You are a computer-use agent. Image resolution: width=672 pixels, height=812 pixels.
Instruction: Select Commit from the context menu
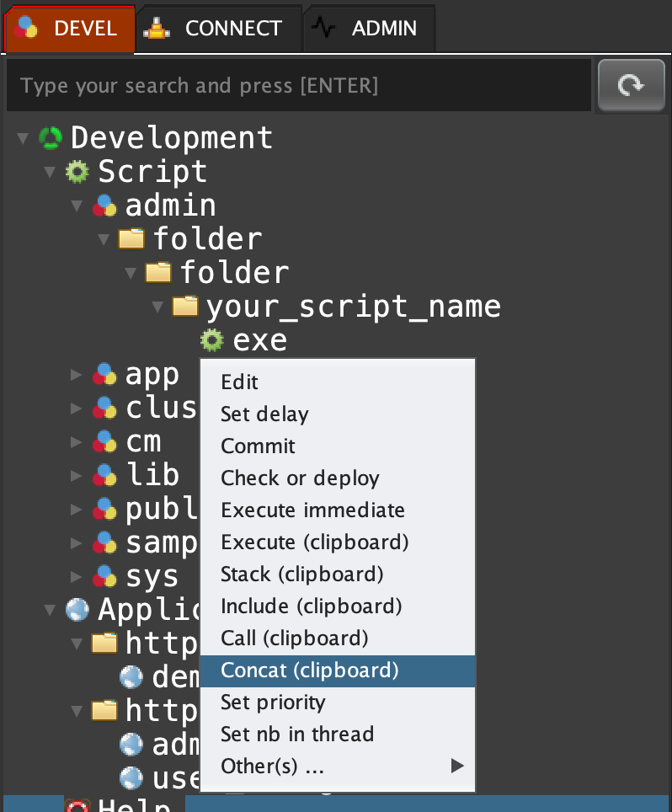tap(258, 446)
